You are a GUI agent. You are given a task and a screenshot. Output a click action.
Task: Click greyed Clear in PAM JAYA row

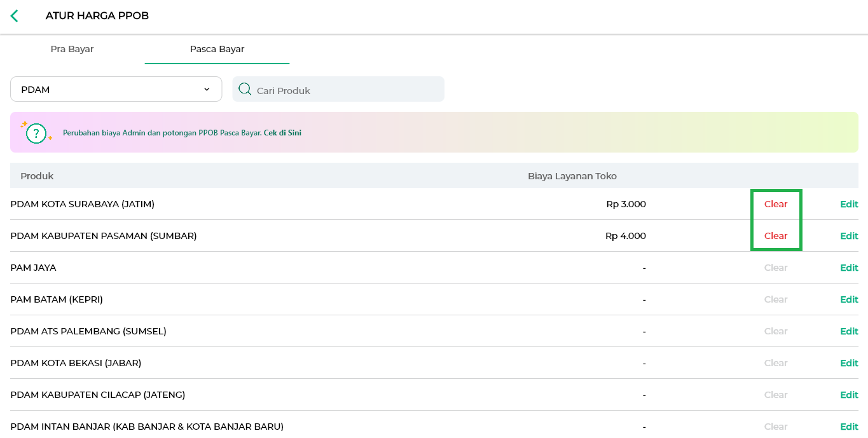776,268
